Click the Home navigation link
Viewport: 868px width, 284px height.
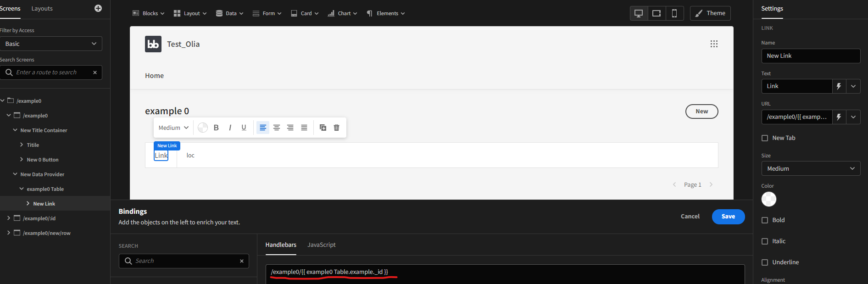click(x=154, y=76)
